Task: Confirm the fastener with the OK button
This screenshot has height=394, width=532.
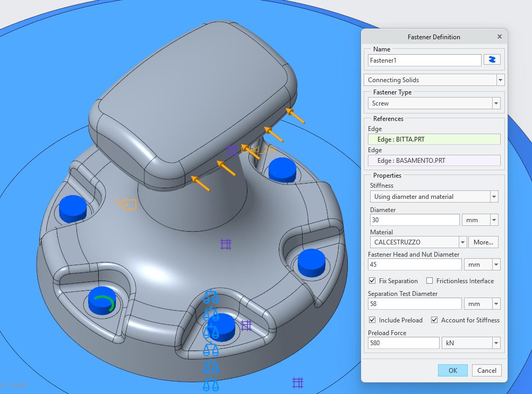Action: 452,370
